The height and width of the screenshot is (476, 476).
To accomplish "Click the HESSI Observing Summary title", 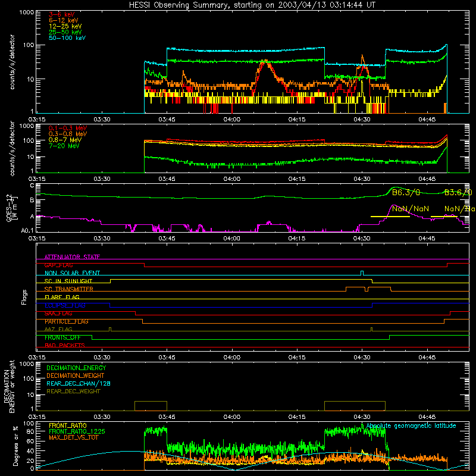I will (252, 5).
